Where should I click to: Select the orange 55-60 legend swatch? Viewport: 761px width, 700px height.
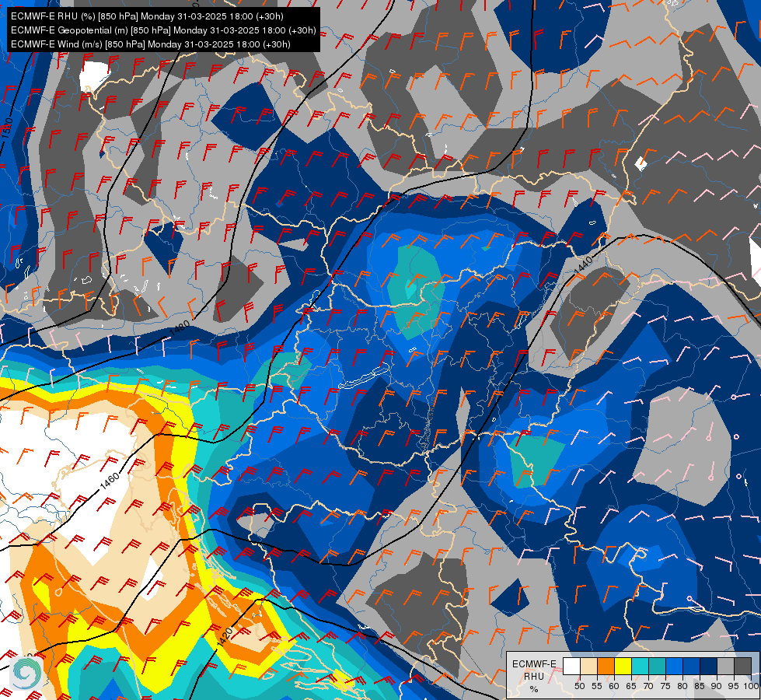606,666
